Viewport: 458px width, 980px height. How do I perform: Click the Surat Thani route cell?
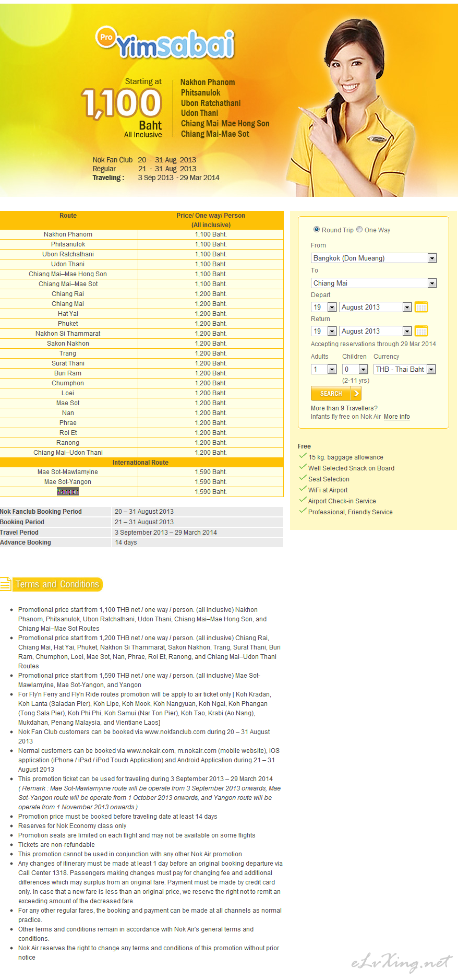click(x=68, y=363)
